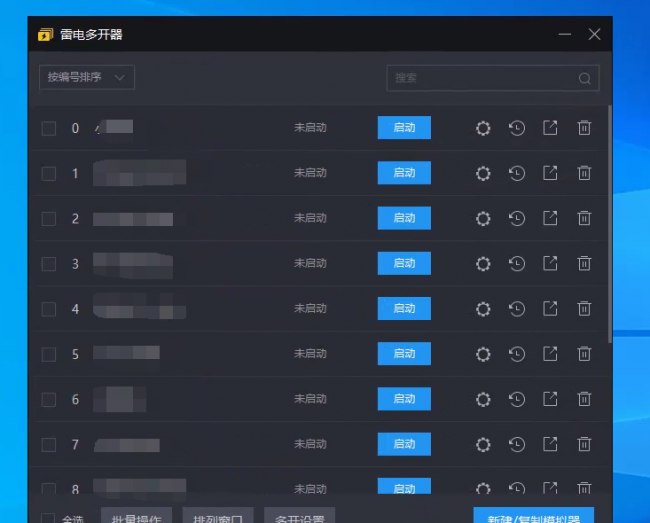Delete emulator 6 with trash icon
Screen dimensions: 650x523
point(584,399)
